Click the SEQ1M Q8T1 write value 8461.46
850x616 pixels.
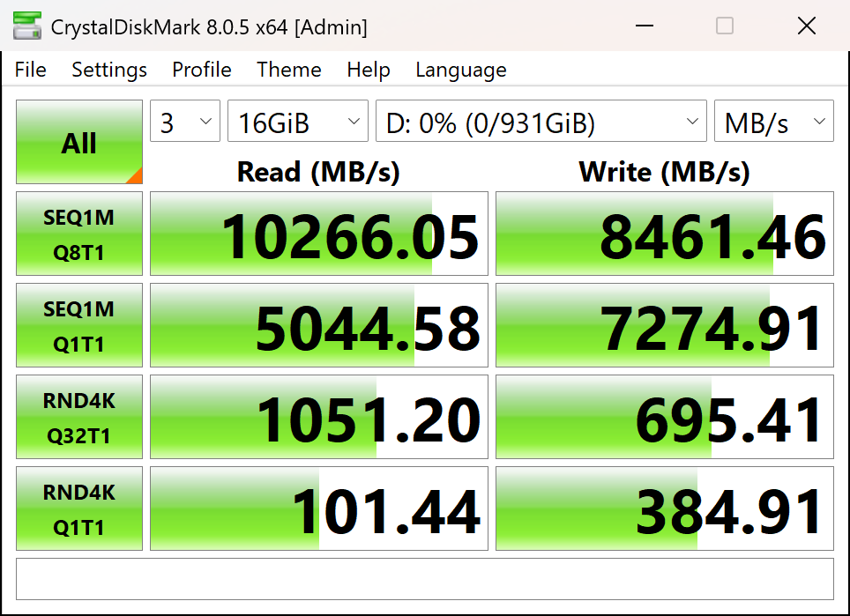click(x=665, y=234)
